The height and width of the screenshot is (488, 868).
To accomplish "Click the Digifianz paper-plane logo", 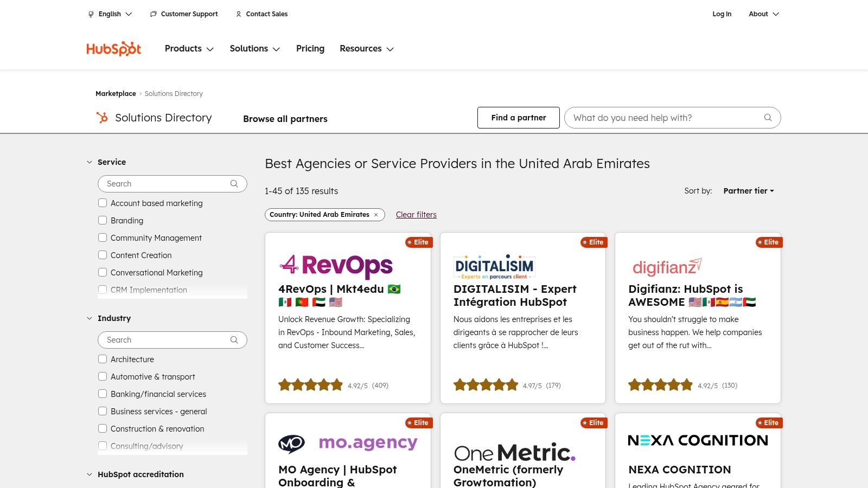I will coord(667,266).
